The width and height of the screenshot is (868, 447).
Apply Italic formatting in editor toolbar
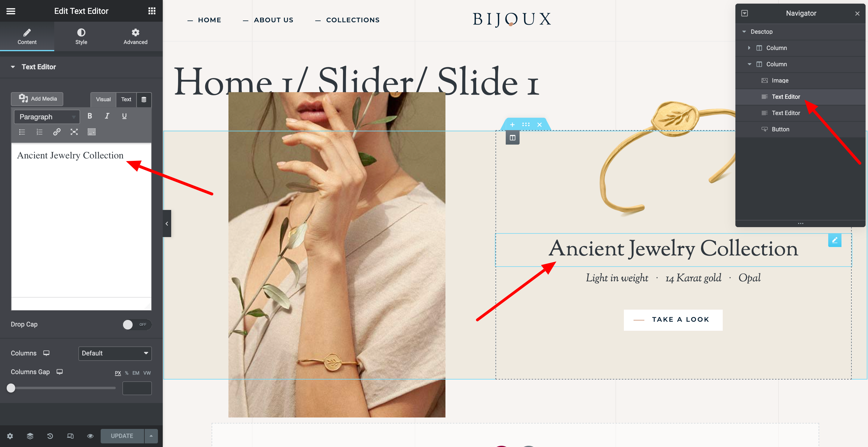(107, 116)
